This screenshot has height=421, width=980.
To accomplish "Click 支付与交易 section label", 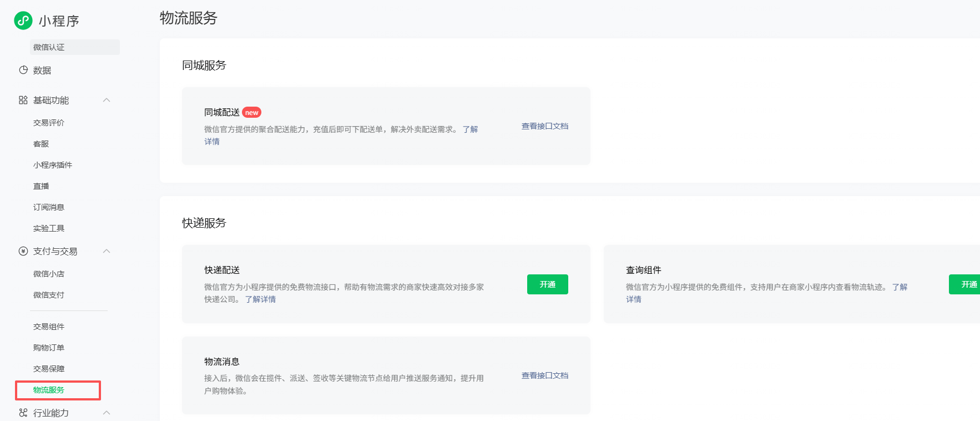I will pos(55,251).
